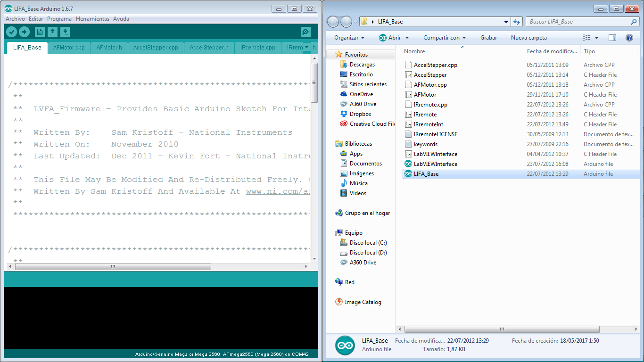The height and width of the screenshot is (362, 644).
Task: Select Disco local (D:)
Action: (x=368, y=253)
